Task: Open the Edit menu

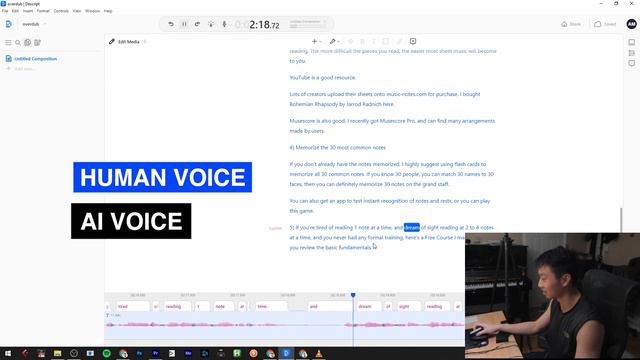Action: (x=15, y=11)
